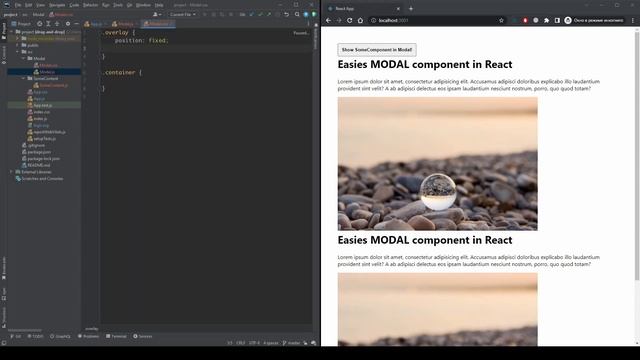The width and height of the screenshot is (640, 360).
Task: Click the Project vertical tool window button
Action: (4, 31)
